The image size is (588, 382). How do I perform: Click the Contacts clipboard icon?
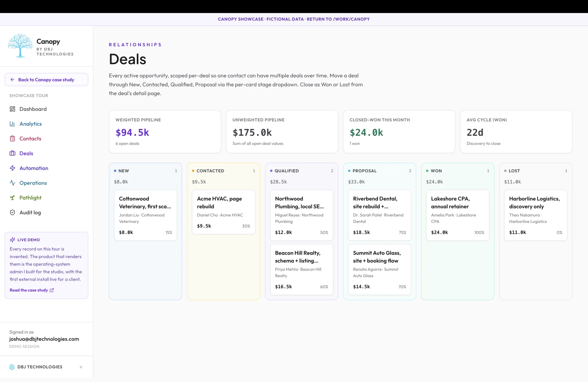(12, 138)
